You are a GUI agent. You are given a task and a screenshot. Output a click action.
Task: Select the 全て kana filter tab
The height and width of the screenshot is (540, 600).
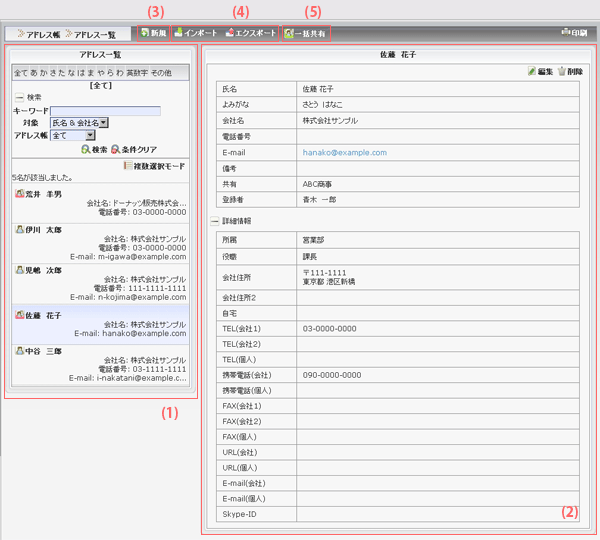tap(21, 73)
